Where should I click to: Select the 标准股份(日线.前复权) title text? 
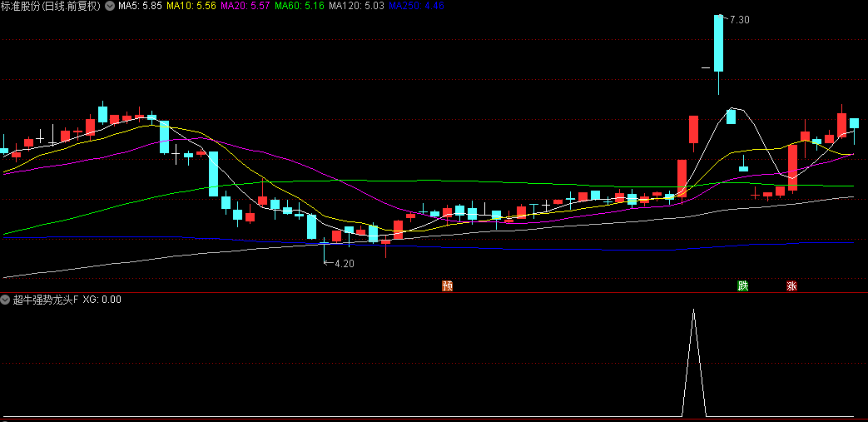pyautogui.click(x=52, y=6)
